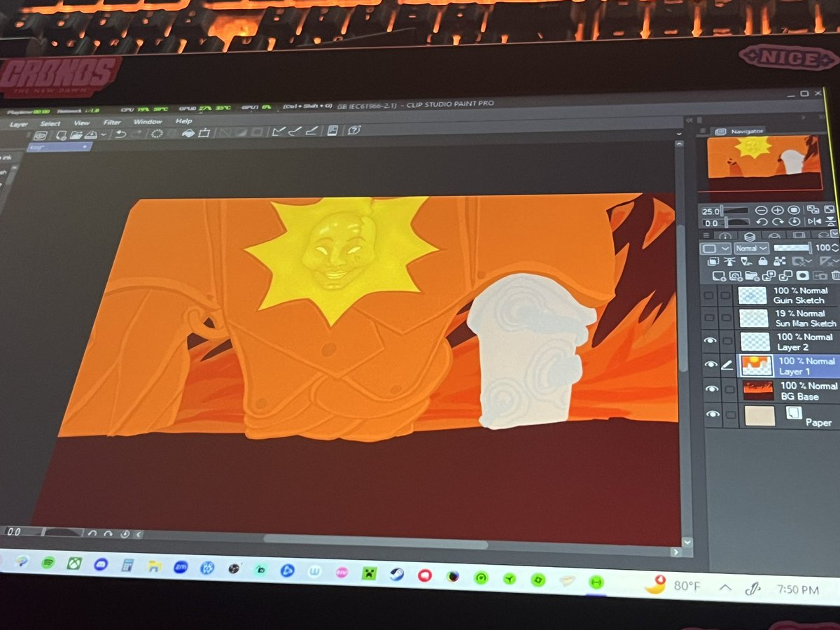Open the Layer menu
Screen dimensions: 840x630
pos(20,124)
